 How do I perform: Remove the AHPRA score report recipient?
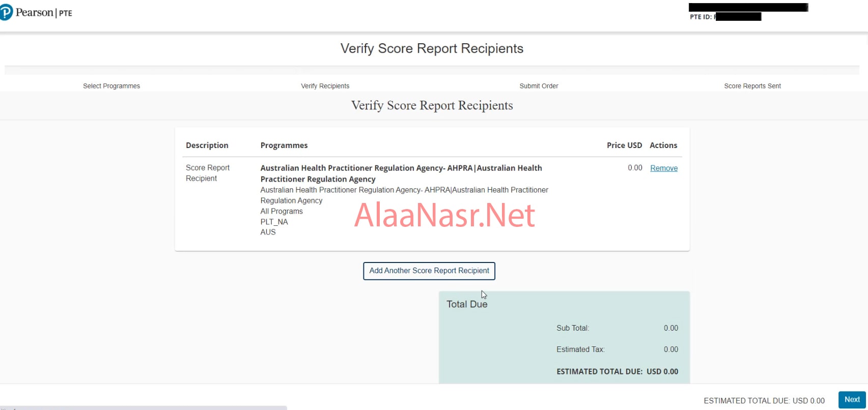663,168
